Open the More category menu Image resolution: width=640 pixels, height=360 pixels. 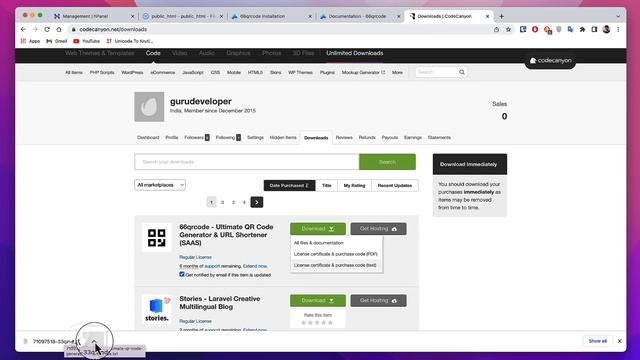point(397,72)
